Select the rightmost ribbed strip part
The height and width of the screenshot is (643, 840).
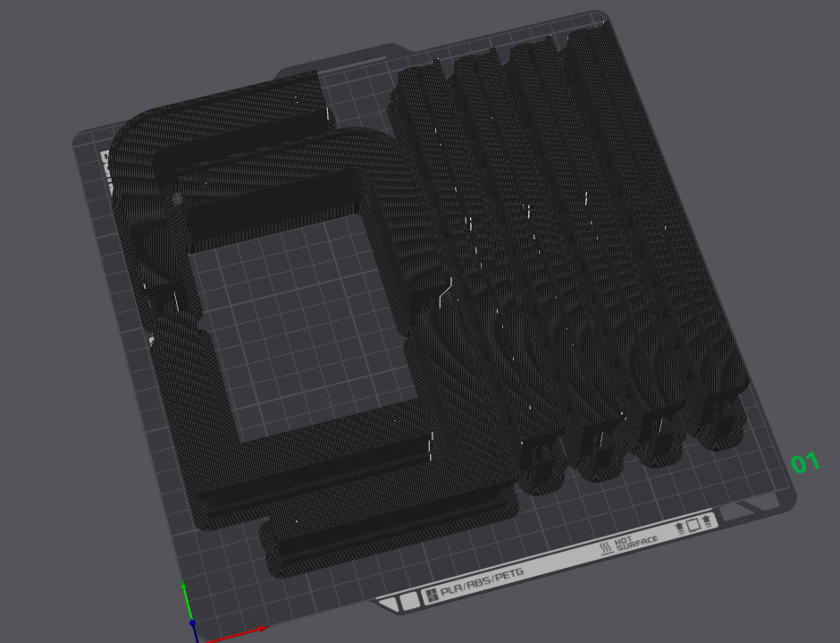659,225
